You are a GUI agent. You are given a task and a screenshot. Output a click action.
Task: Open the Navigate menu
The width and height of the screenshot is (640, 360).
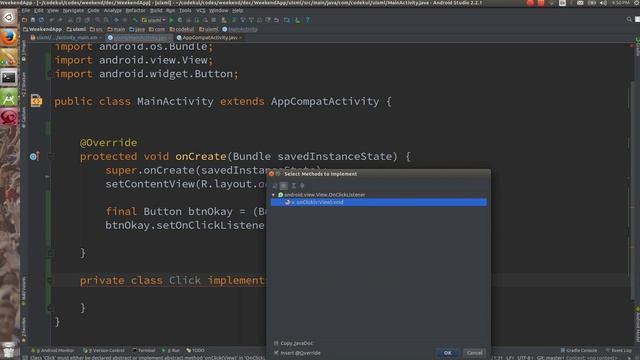(x=73, y=10)
